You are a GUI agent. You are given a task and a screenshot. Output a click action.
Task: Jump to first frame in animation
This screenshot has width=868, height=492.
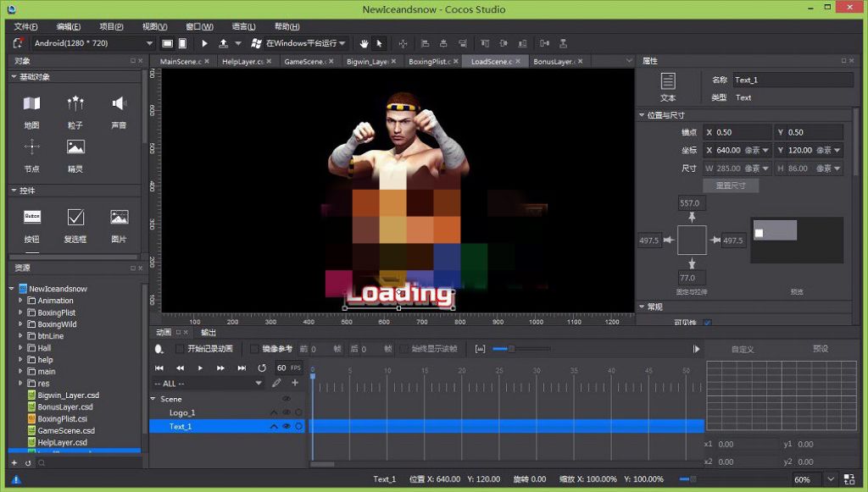pos(159,368)
